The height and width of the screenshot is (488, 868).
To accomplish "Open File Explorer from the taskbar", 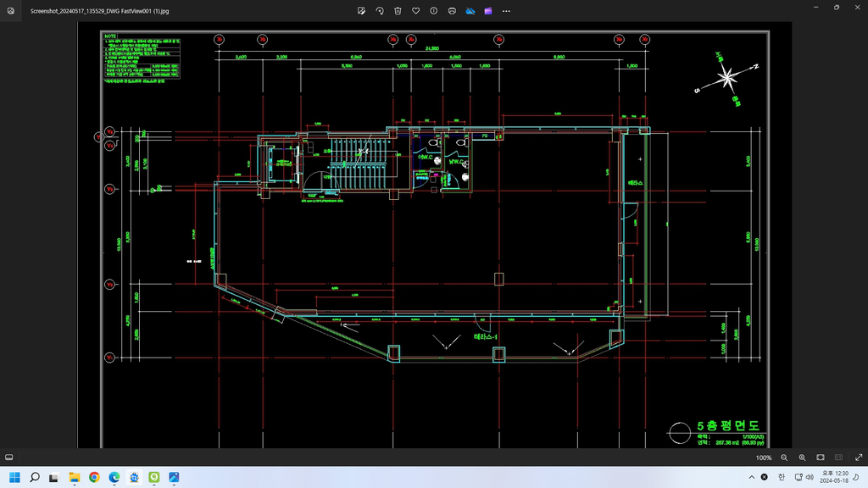I will tap(74, 477).
